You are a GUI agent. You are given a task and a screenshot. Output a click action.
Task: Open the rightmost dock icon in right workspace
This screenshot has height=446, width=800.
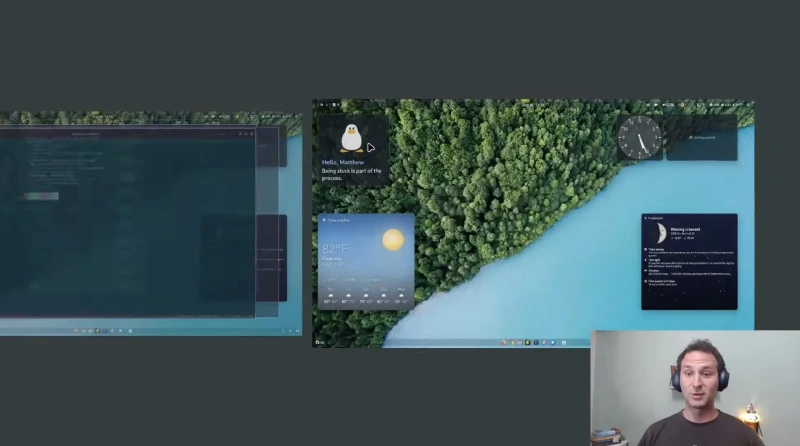564,342
